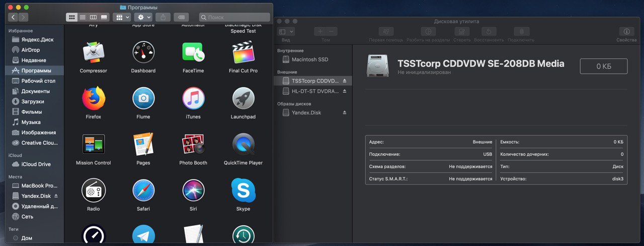The width and height of the screenshot is (644, 246).
Task: Go forward in Finder
Action: pyautogui.click(x=23, y=17)
